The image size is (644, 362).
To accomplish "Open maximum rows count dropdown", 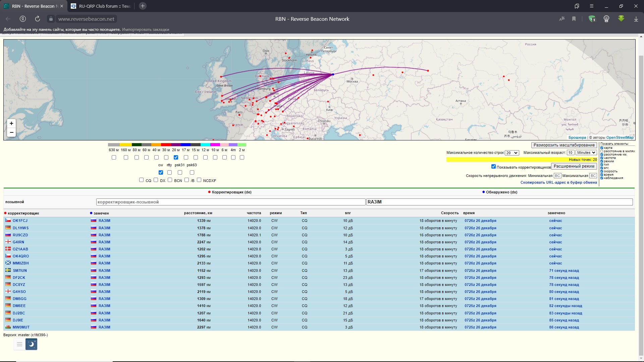I will (x=512, y=153).
